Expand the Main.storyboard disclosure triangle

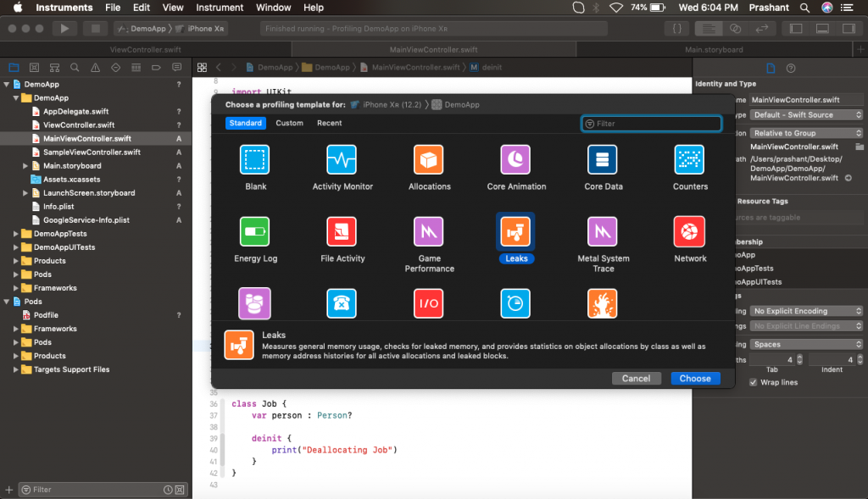(x=25, y=166)
